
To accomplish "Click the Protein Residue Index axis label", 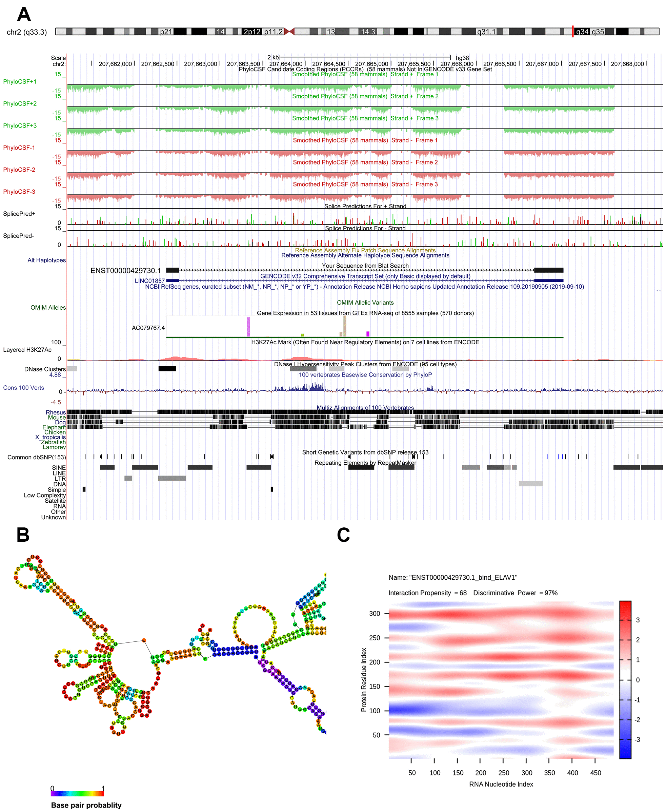I will pos(364,680).
